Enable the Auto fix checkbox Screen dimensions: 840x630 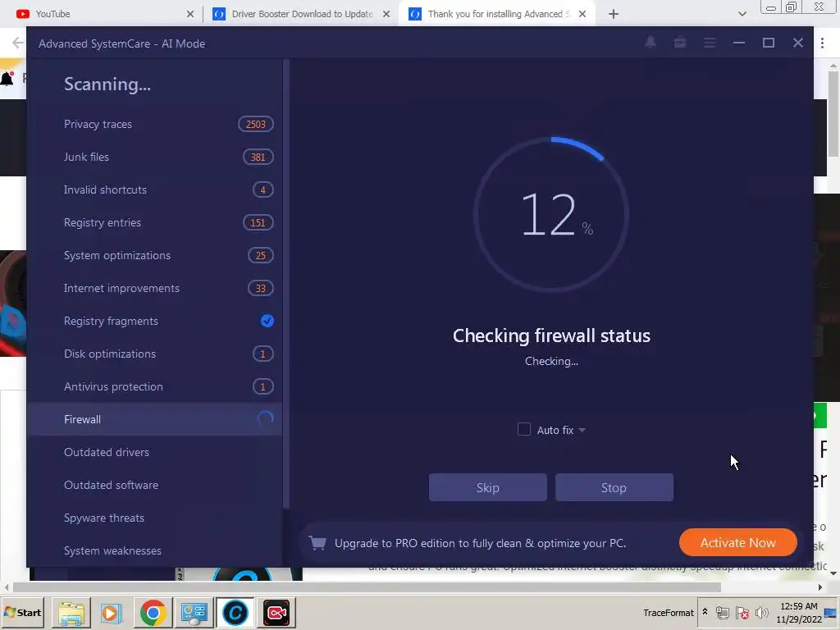click(x=524, y=430)
